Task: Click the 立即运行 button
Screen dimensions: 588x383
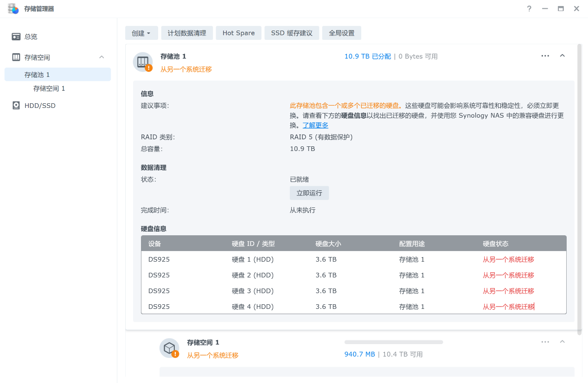Action: [309, 193]
